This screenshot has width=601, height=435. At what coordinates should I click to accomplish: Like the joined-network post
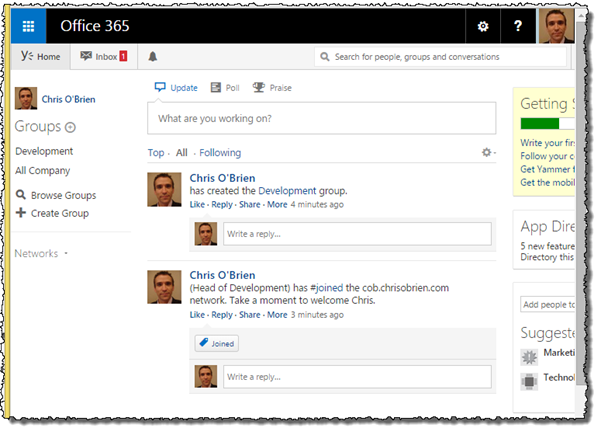[197, 315]
